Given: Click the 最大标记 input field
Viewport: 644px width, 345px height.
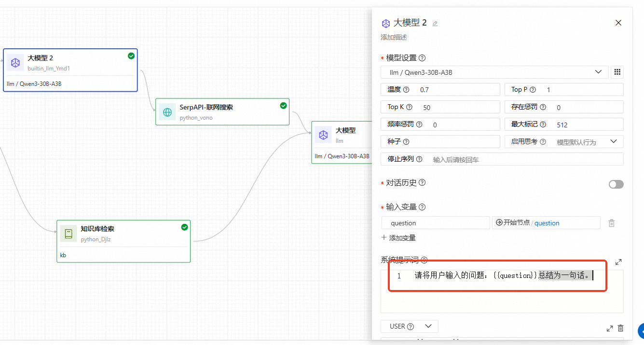Looking at the screenshot, I should tap(587, 124).
